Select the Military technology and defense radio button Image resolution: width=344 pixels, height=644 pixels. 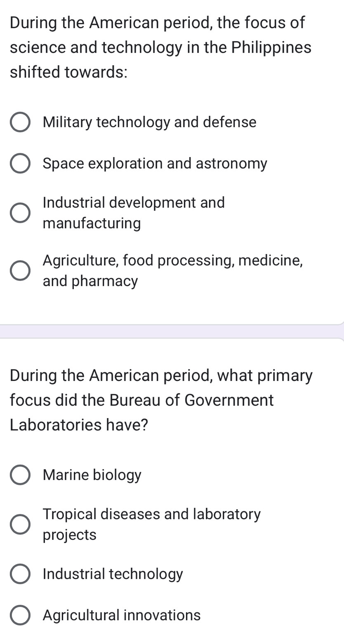click(x=20, y=122)
